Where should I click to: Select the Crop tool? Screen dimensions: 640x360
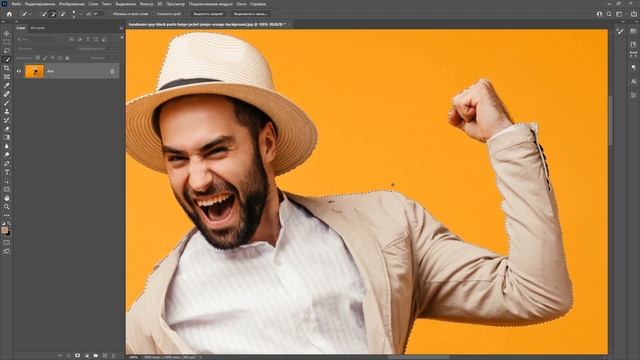pyautogui.click(x=7, y=68)
